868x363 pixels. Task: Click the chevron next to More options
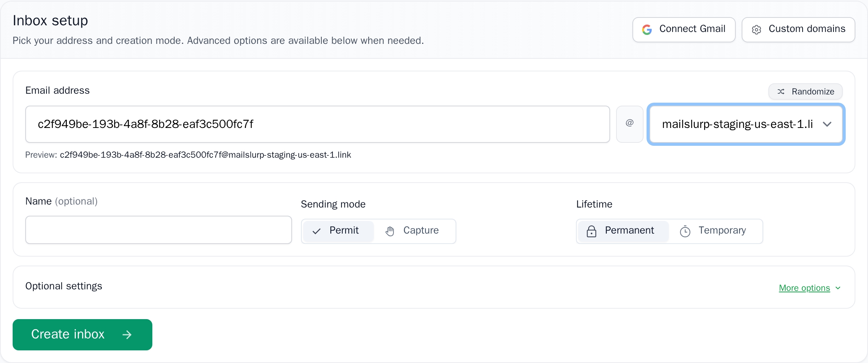(x=838, y=287)
